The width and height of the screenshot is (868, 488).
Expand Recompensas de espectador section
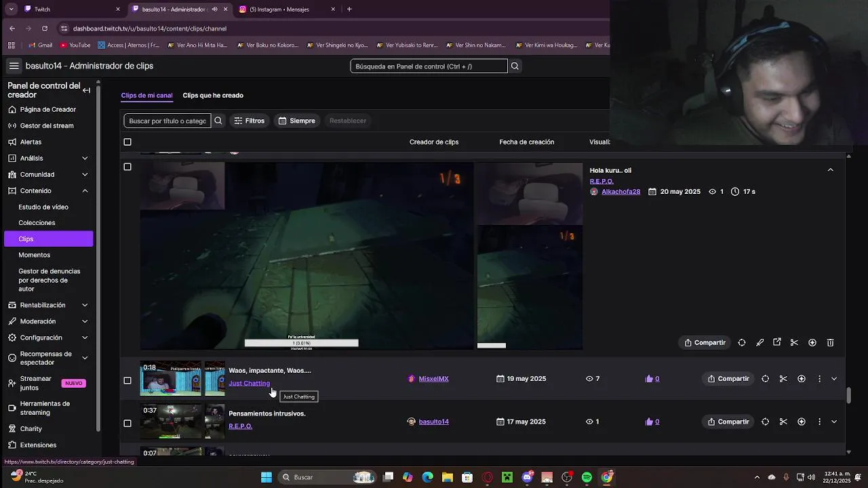click(85, 358)
